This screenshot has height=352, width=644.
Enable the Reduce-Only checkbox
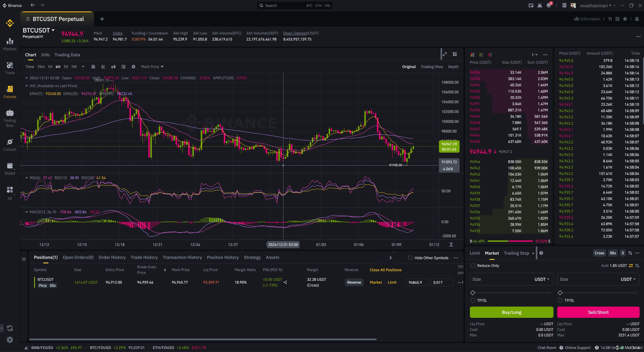click(473, 266)
